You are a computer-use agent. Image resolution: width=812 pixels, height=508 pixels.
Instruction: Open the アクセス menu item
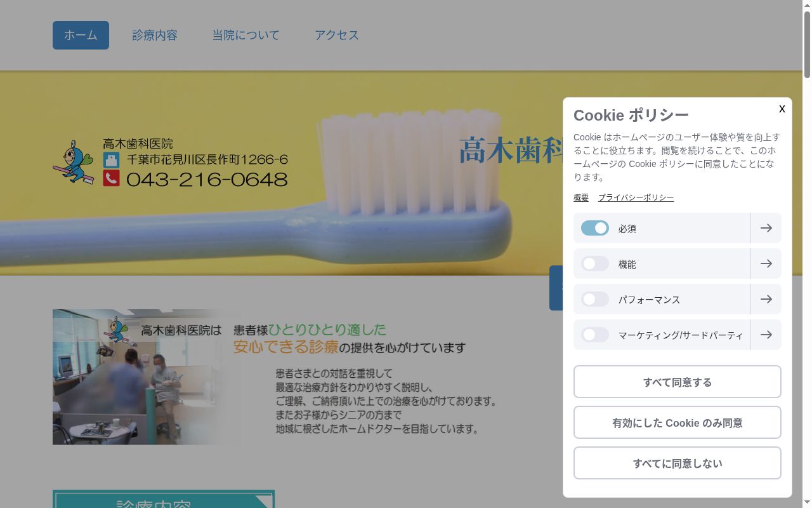pyautogui.click(x=337, y=35)
